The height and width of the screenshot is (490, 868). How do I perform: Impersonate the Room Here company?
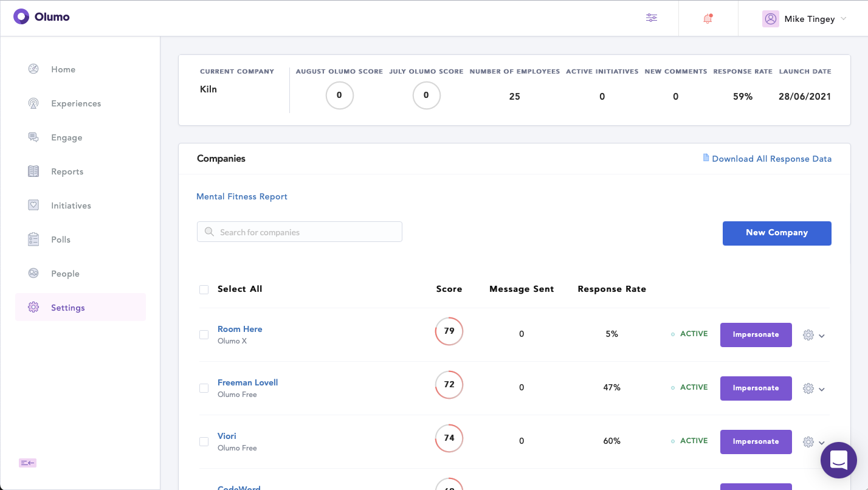[x=756, y=335]
